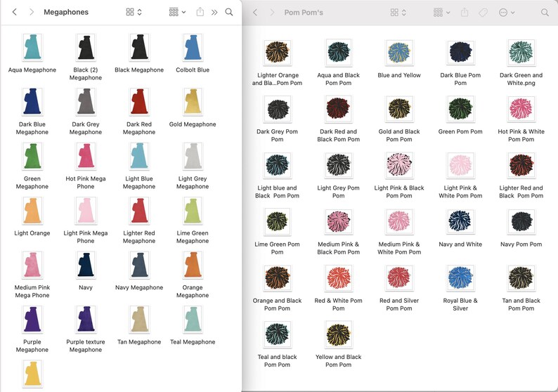Click the "Medium Pink Mega Phone" file name
The height and width of the screenshot is (392, 558).
click(x=32, y=292)
